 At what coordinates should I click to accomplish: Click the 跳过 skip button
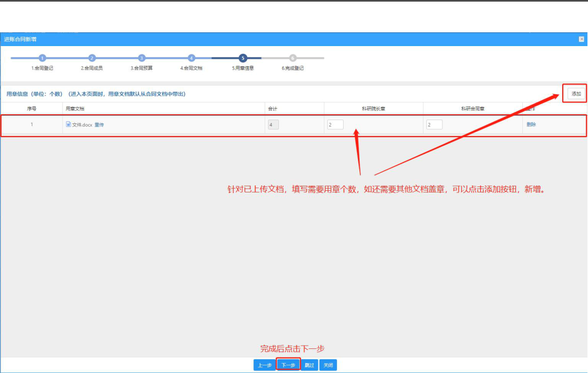(x=310, y=365)
